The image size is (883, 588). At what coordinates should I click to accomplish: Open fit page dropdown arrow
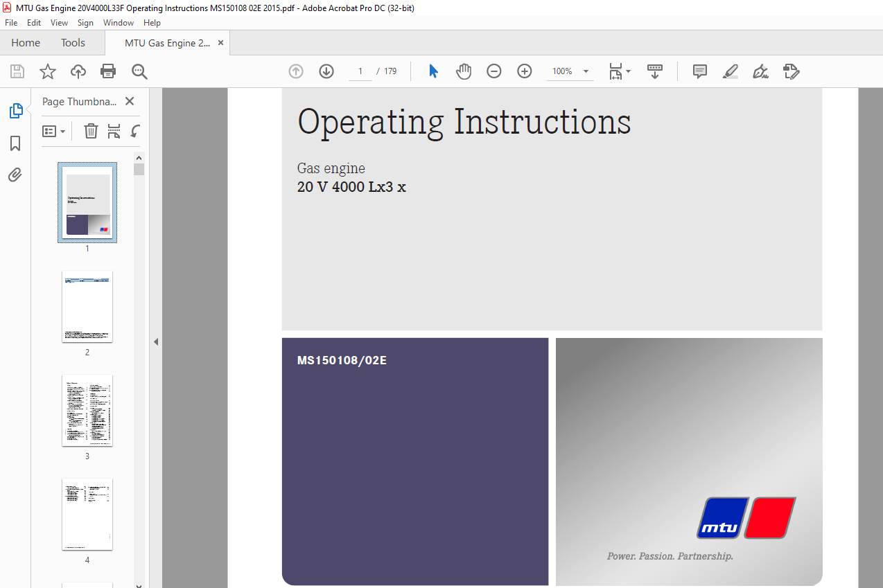point(629,71)
